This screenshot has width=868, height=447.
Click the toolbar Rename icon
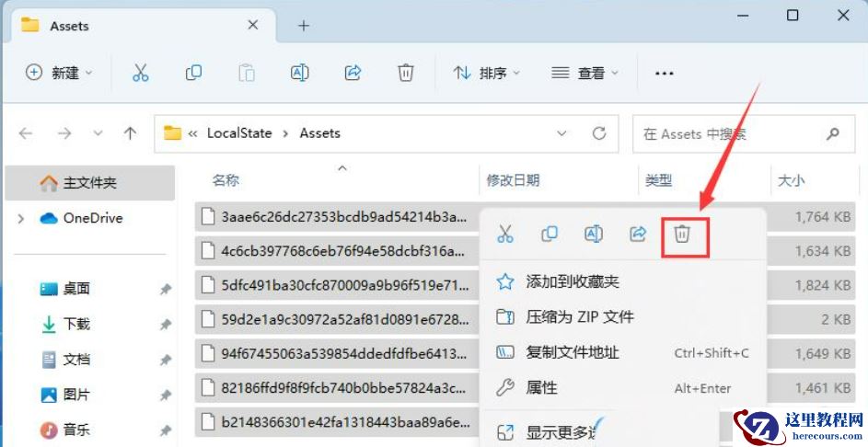[x=299, y=73]
